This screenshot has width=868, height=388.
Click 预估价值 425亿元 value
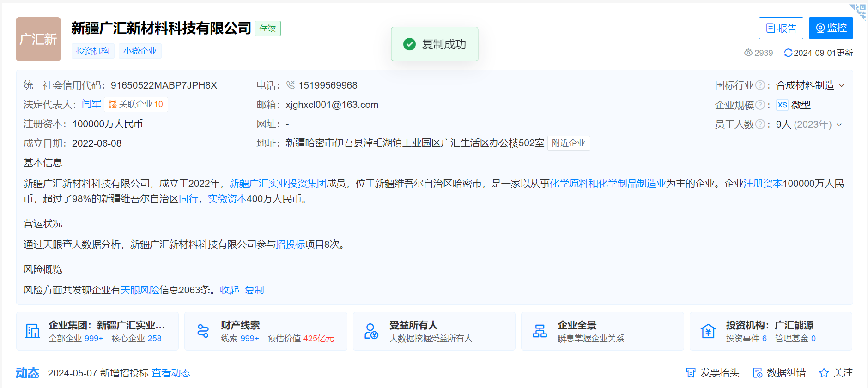coord(301,339)
